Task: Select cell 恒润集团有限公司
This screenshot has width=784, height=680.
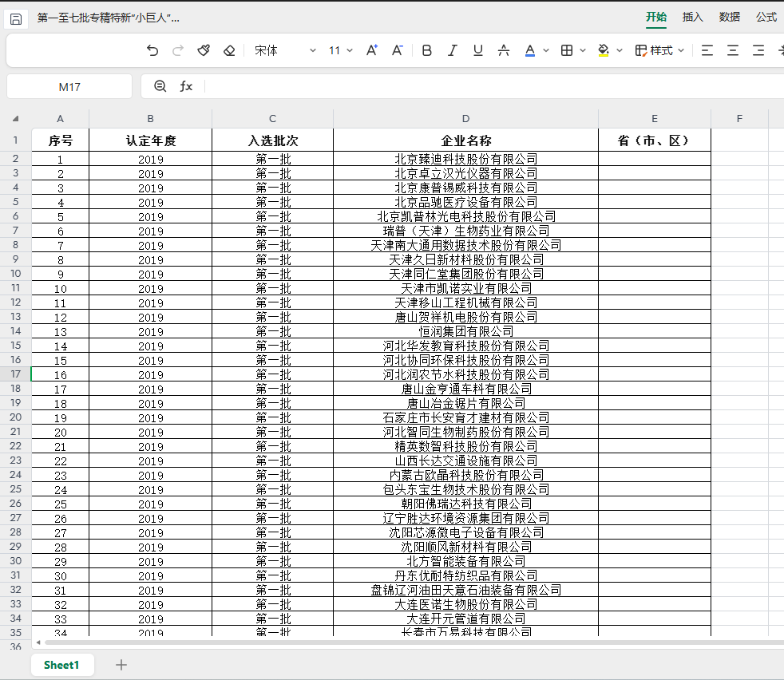Action: (x=465, y=331)
